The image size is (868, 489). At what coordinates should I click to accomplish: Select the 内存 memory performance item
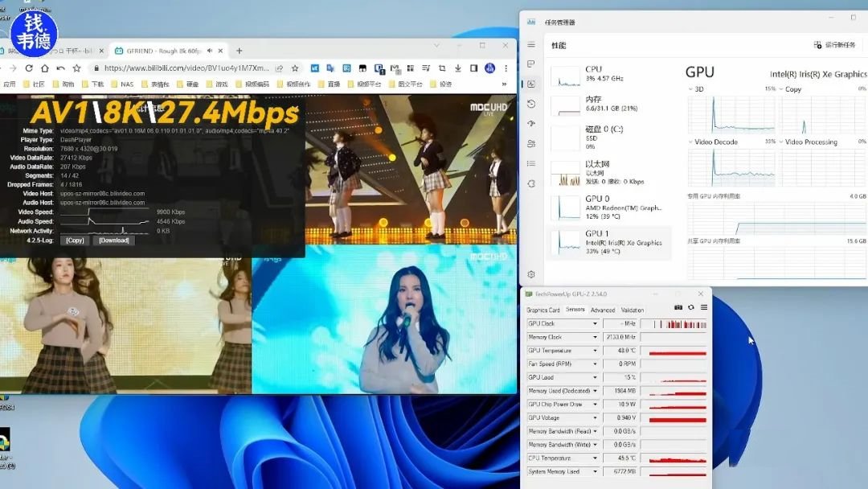coord(609,104)
